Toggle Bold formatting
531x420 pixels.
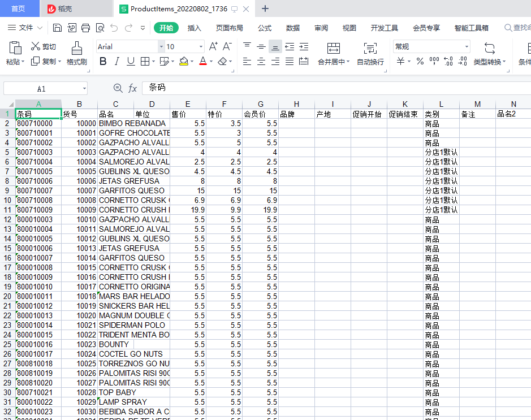pos(103,61)
